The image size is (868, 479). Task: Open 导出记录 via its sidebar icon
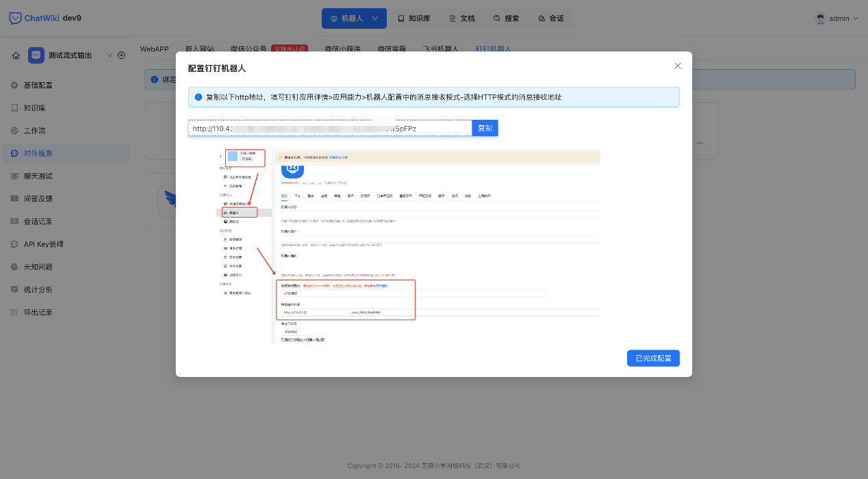(x=14, y=312)
